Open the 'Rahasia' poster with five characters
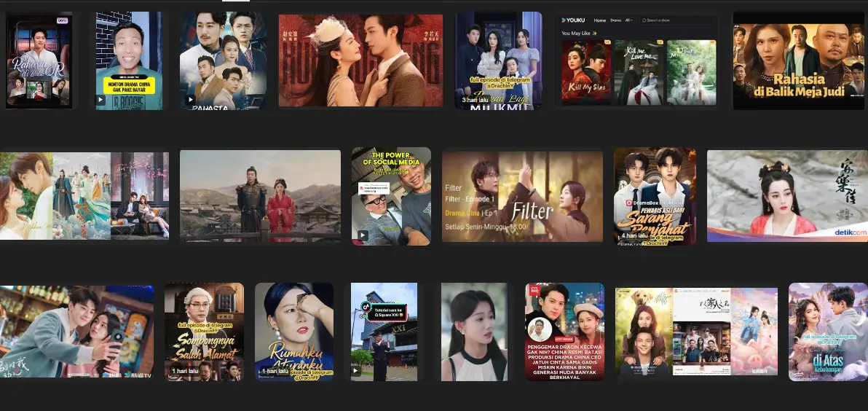This screenshot has width=868, height=411. click(223, 61)
